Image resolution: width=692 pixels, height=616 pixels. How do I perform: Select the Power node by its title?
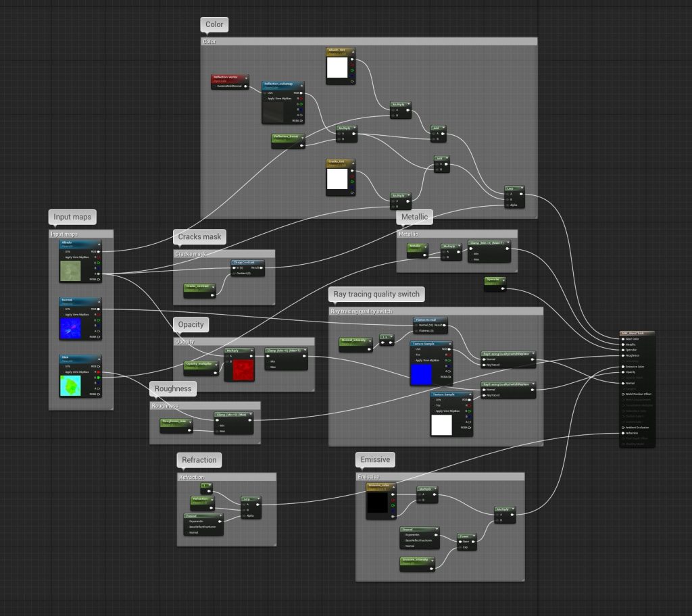464,536
